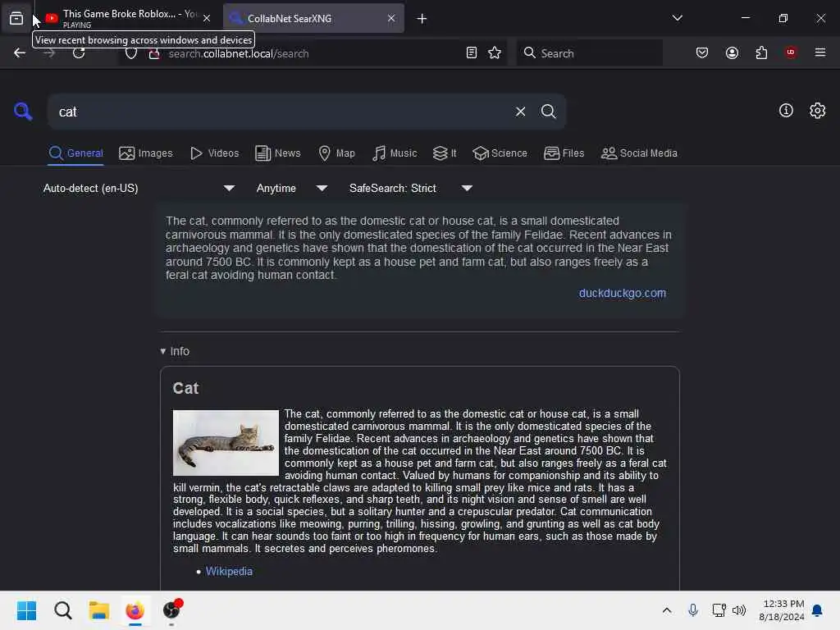Screen dimensions: 840x630
Task: Open duckduckgo.com source link
Action: [x=622, y=293]
